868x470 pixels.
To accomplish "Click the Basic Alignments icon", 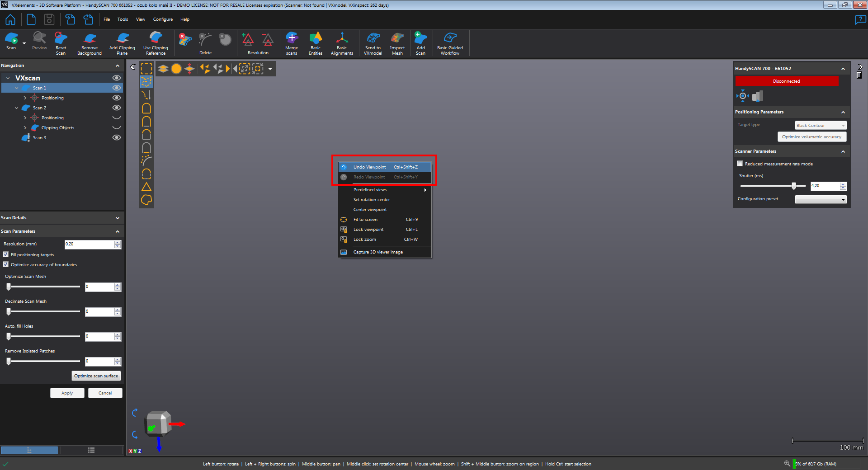I will (x=342, y=43).
